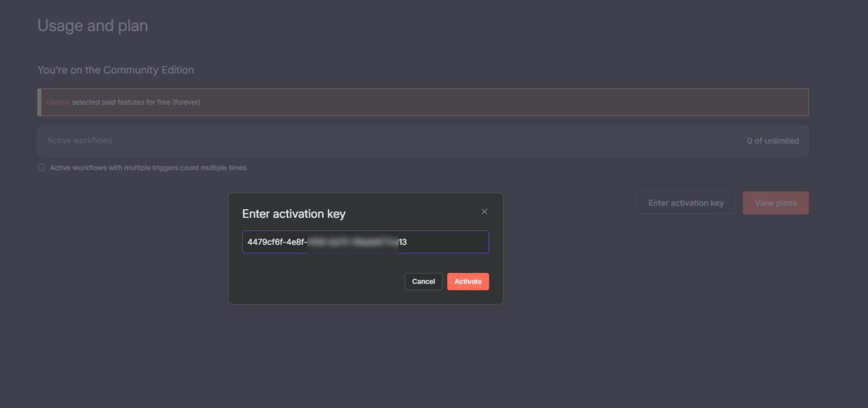The height and width of the screenshot is (408, 868).
Task: Click the close cross of the activation popup
Action: coord(484,211)
